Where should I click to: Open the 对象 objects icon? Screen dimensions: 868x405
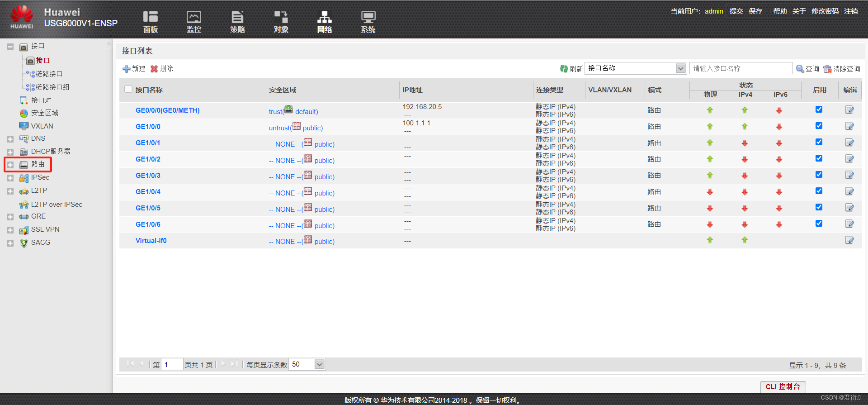(281, 22)
